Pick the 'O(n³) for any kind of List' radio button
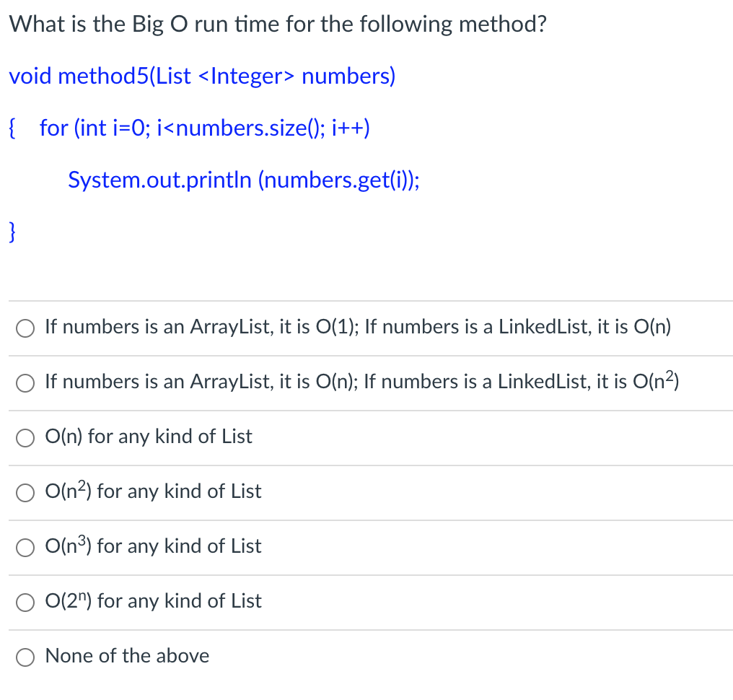The width and height of the screenshot is (733, 700). point(25,548)
